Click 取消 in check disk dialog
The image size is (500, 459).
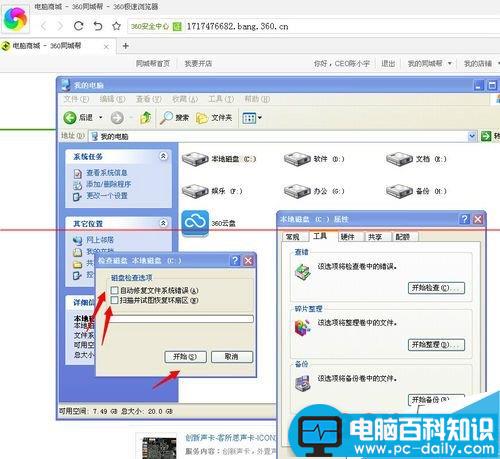(x=232, y=357)
